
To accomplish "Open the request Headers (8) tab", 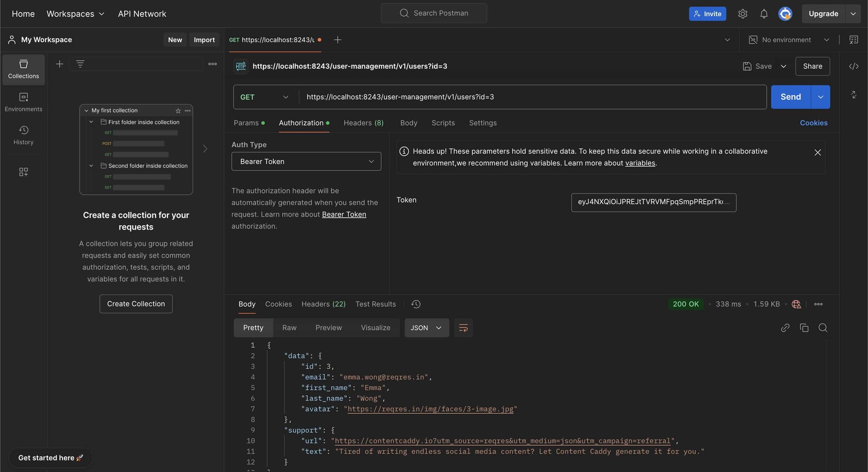I will point(363,123).
